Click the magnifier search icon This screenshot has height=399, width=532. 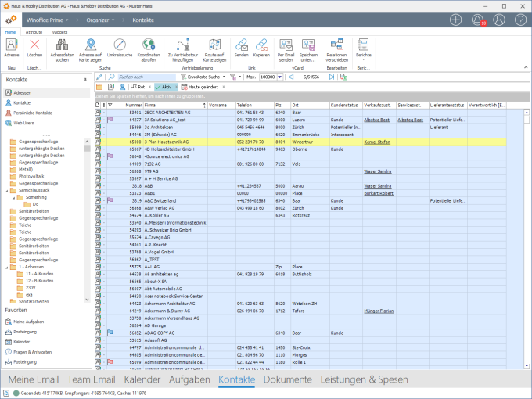[111, 77]
